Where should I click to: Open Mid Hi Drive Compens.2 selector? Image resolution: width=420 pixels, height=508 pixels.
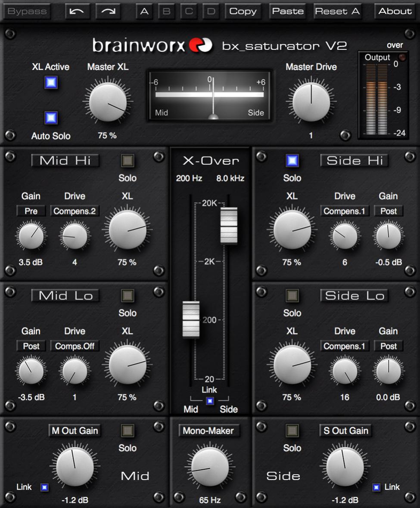pyautogui.click(x=75, y=211)
